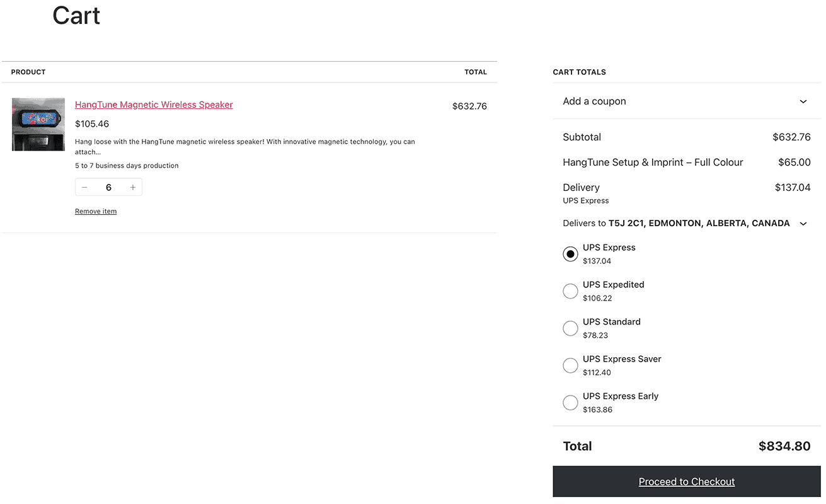Click the product line total $632.76
The height and width of the screenshot is (504, 826).
pyautogui.click(x=469, y=106)
